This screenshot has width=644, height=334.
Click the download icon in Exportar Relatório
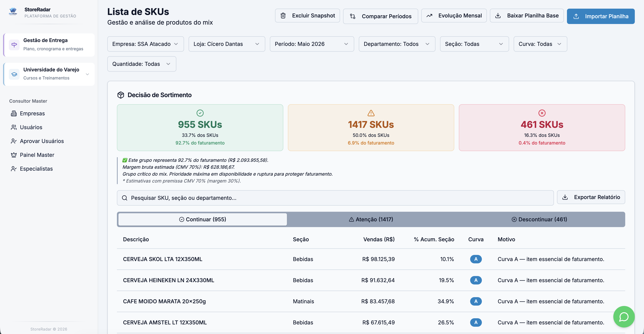[565, 197]
